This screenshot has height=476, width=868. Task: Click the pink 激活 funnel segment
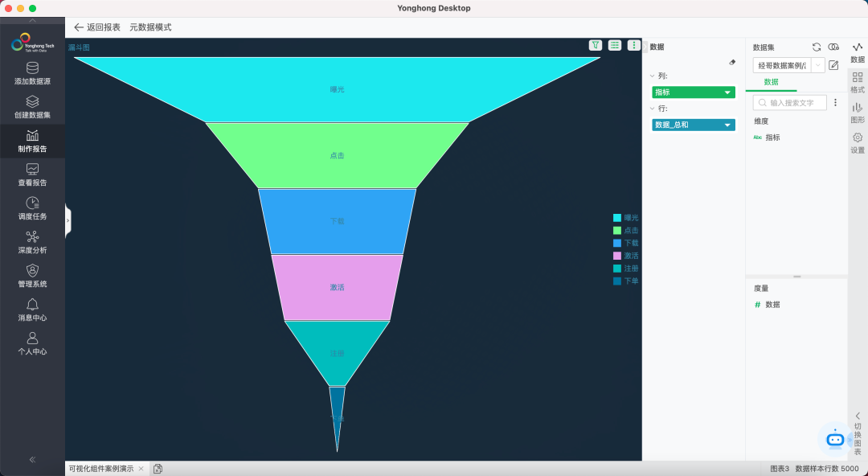click(x=337, y=288)
